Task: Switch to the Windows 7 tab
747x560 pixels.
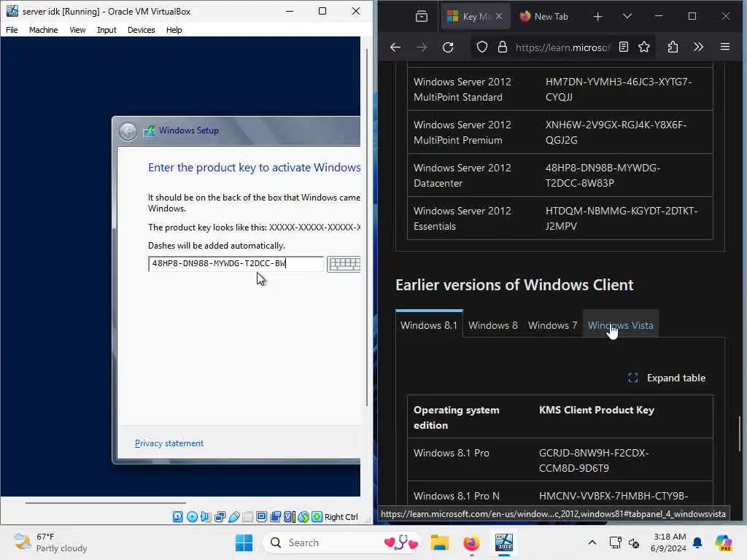Action: coord(553,325)
